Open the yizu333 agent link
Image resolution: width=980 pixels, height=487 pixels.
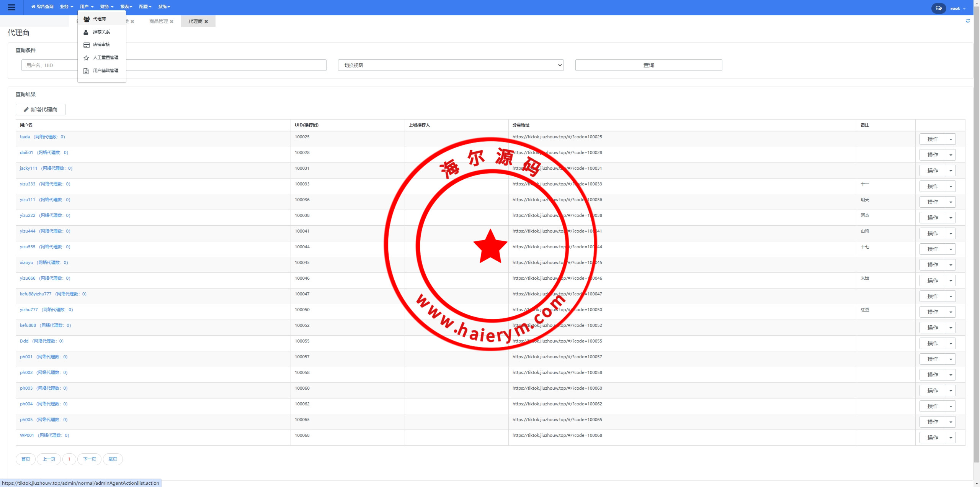coord(28,184)
